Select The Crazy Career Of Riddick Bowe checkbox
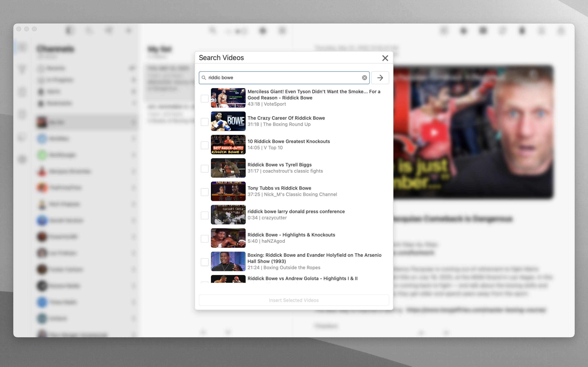The width and height of the screenshot is (588, 367). [205, 122]
